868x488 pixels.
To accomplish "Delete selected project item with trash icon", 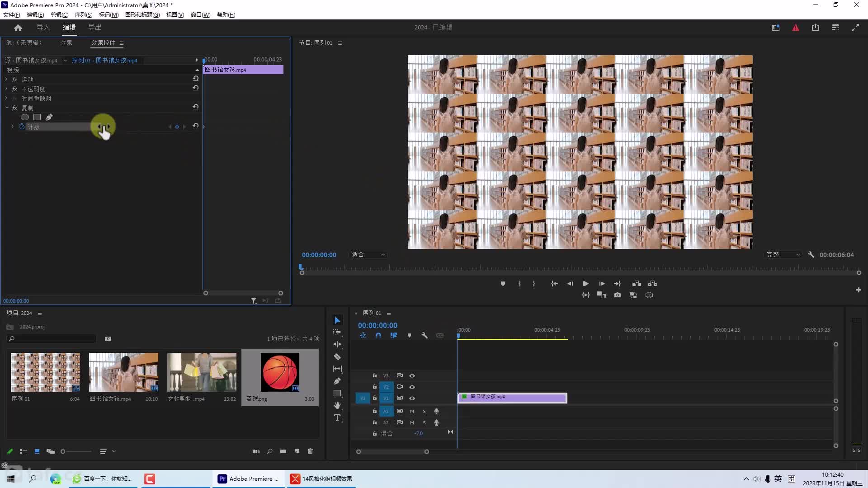I will point(310,451).
